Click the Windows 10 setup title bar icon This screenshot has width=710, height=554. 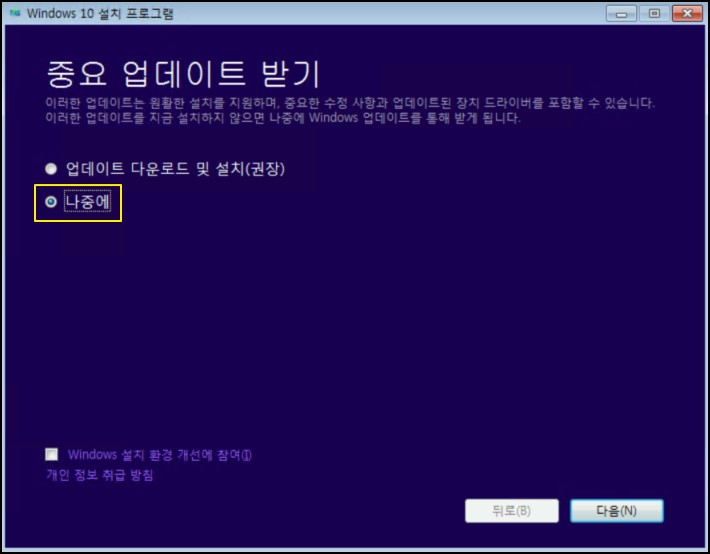click(x=15, y=13)
